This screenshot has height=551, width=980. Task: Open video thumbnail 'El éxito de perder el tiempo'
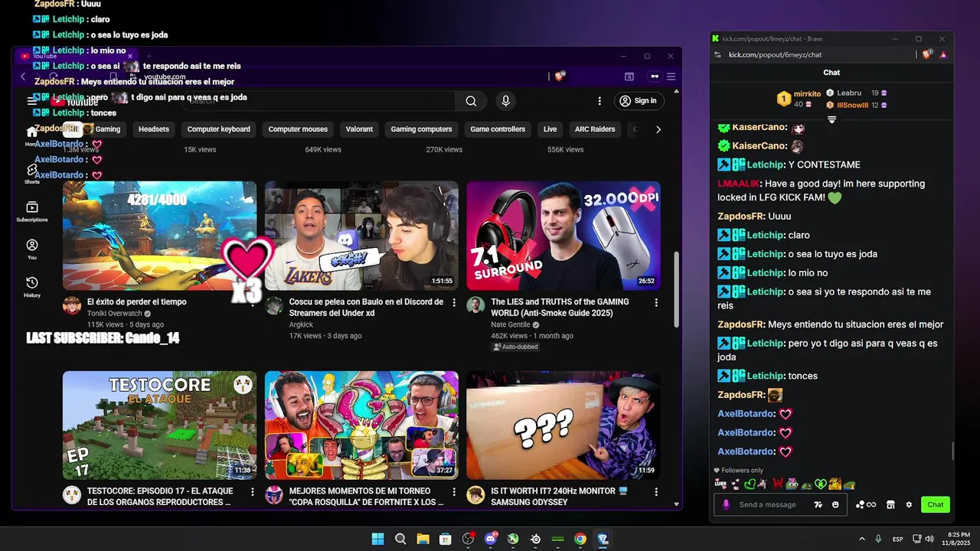pos(159,236)
